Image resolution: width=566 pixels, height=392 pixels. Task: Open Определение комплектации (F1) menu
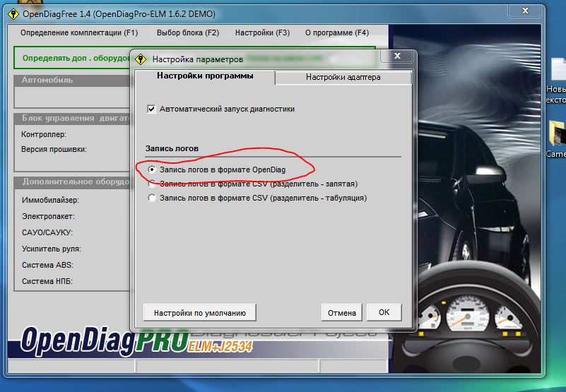click(79, 33)
